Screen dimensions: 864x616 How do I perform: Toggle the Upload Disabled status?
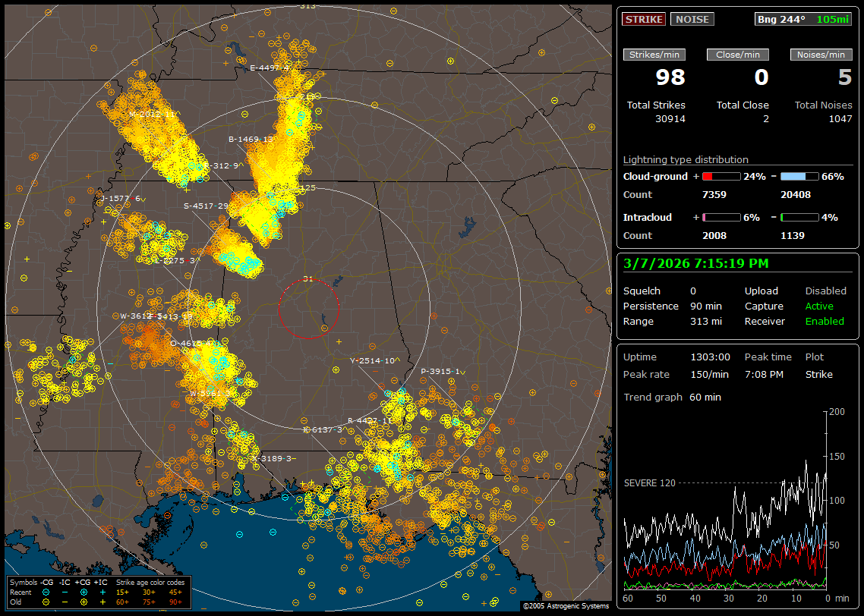(x=825, y=291)
